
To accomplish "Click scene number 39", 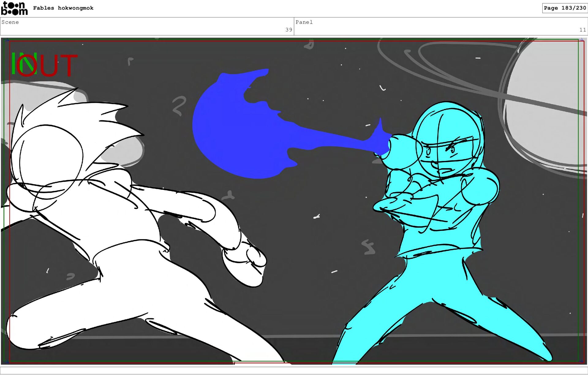I will pyautogui.click(x=288, y=30).
